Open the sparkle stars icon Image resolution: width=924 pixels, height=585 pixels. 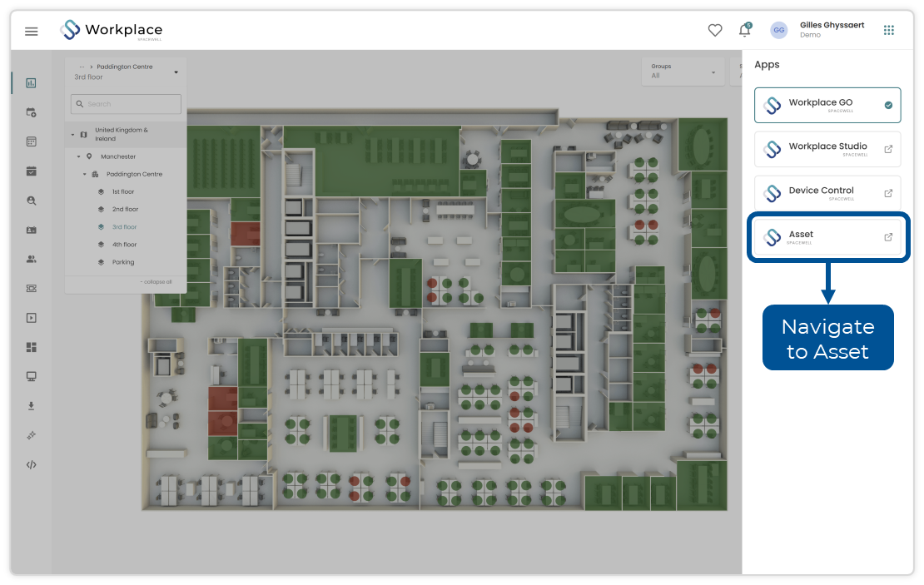pos(32,435)
